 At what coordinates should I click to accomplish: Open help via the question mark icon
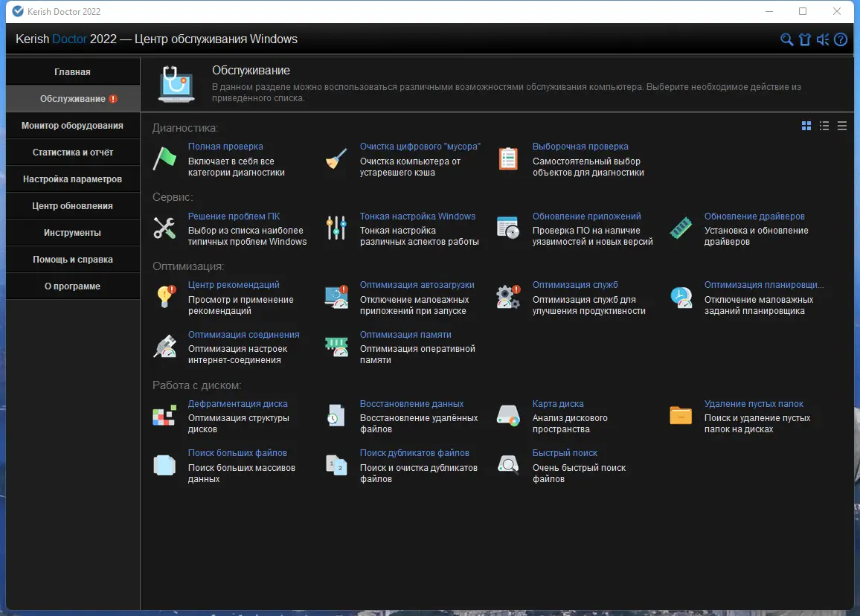click(x=840, y=39)
